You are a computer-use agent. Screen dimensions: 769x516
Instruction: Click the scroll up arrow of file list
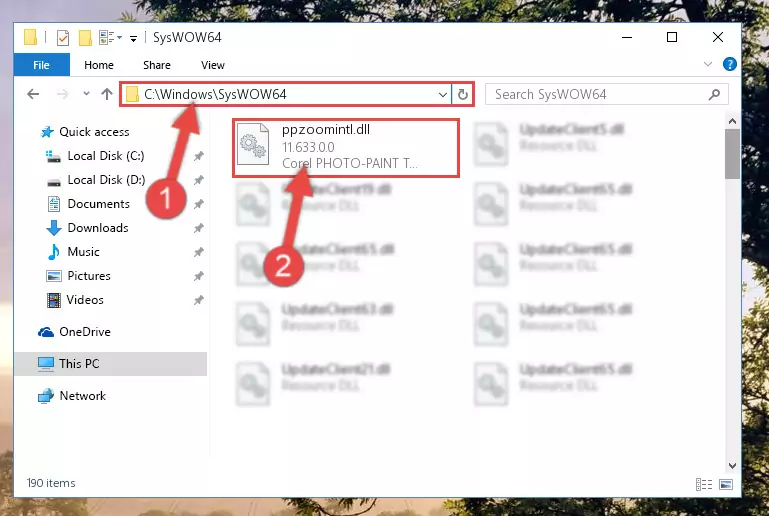[x=732, y=121]
